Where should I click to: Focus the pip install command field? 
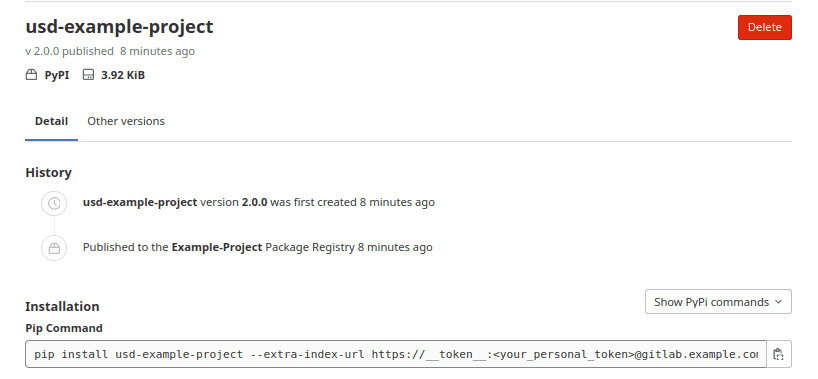(396, 354)
